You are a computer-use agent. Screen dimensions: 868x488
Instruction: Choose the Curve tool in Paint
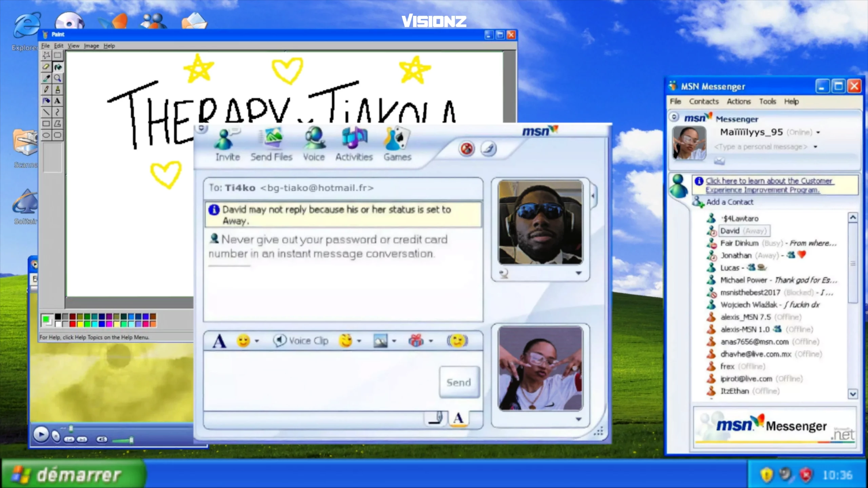pyautogui.click(x=58, y=112)
